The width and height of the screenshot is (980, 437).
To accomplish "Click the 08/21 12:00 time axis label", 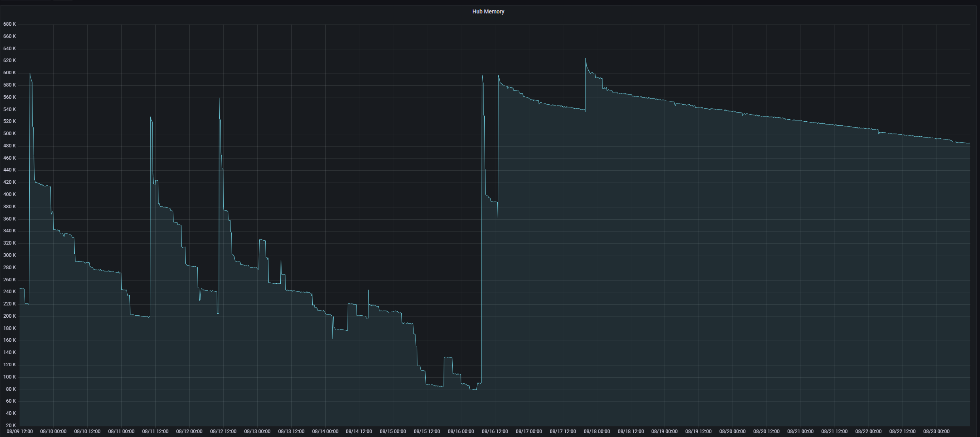I will pyautogui.click(x=835, y=431).
